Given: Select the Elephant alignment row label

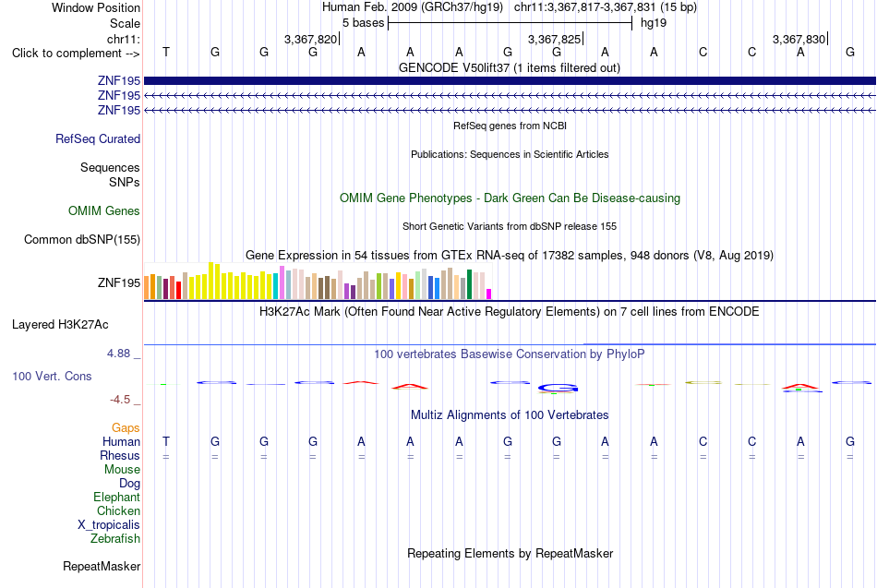Looking at the screenshot, I should (116, 497).
